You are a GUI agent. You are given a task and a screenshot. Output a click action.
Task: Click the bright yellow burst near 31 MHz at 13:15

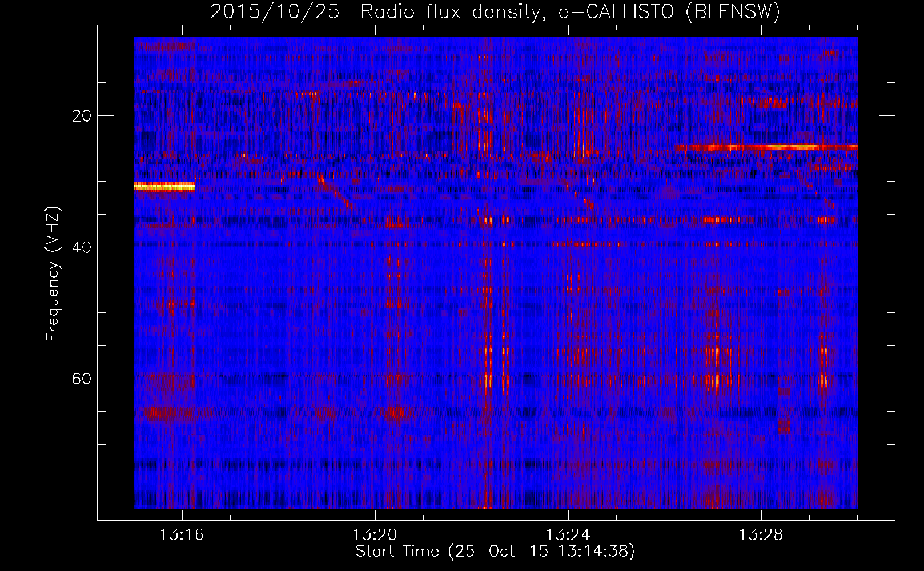pos(164,186)
